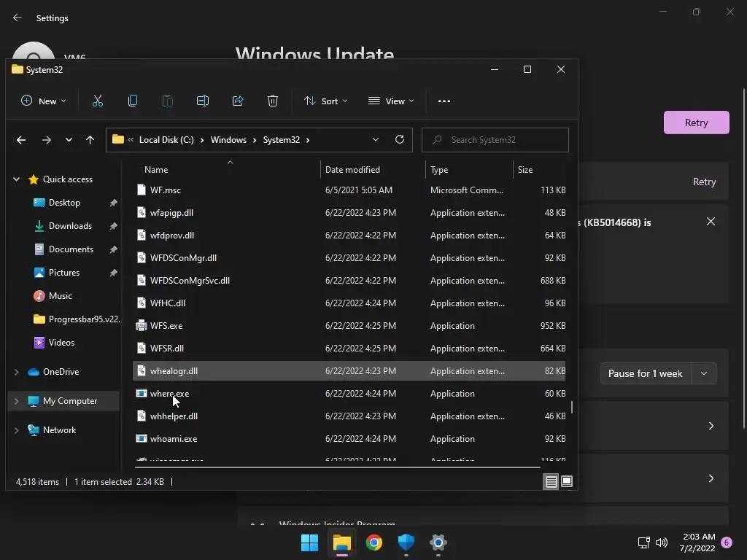
Task: Open recent locations dropdown arrow
Action: [x=69, y=140]
